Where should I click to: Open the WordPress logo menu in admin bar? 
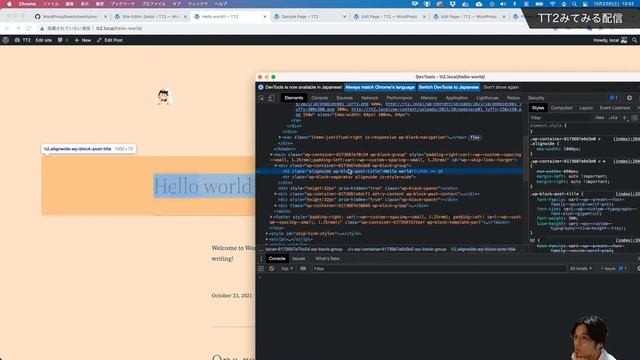coord(6,40)
